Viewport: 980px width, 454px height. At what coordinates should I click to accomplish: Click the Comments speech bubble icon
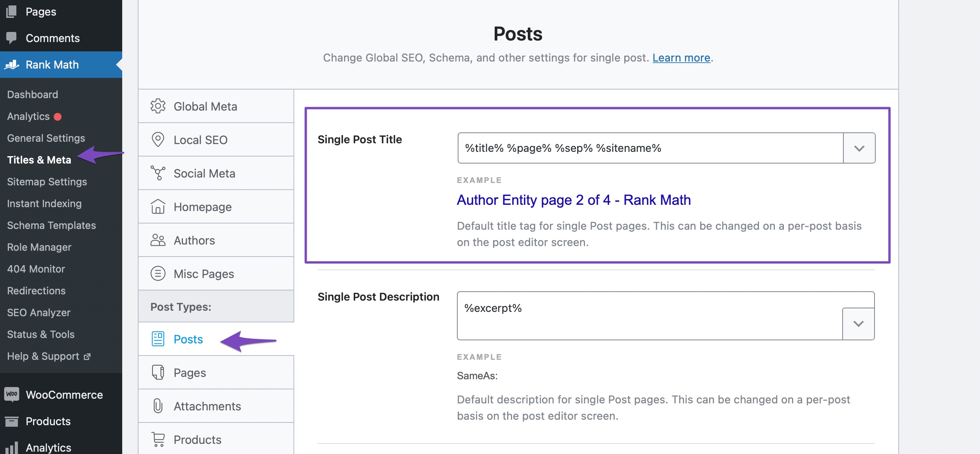(12, 38)
